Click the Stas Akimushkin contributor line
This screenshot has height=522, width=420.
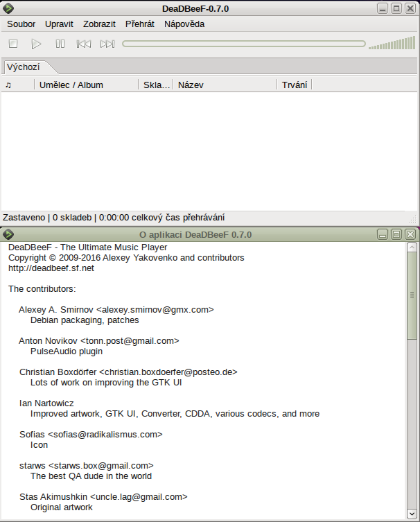pyautogui.click(x=103, y=497)
